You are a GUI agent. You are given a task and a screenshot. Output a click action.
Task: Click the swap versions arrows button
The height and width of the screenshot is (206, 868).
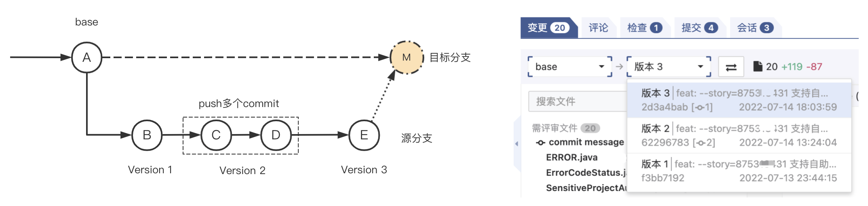[x=731, y=67]
